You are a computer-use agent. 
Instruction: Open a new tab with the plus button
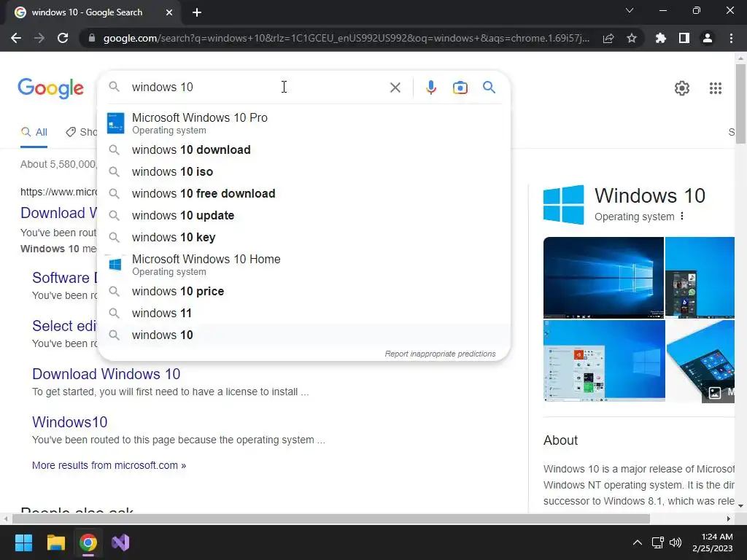coord(197,12)
